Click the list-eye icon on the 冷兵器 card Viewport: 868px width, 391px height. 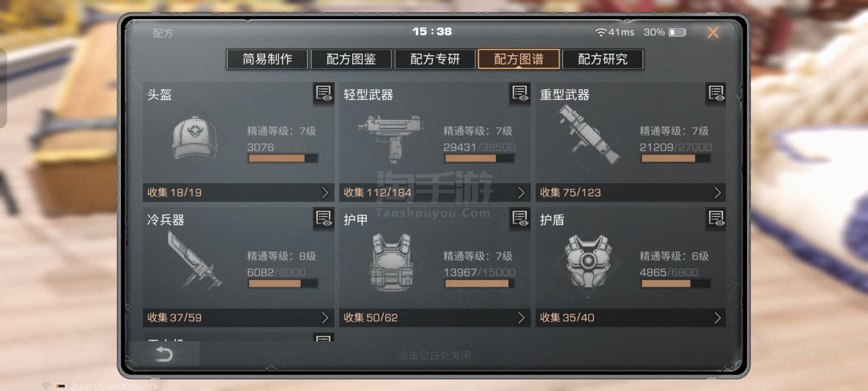tap(324, 219)
